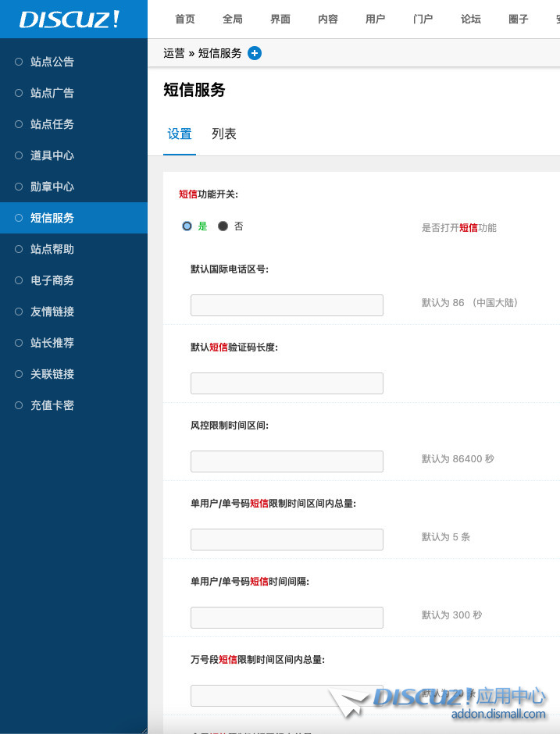
Task: Open the 论坛 top menu
Action: 471,19
